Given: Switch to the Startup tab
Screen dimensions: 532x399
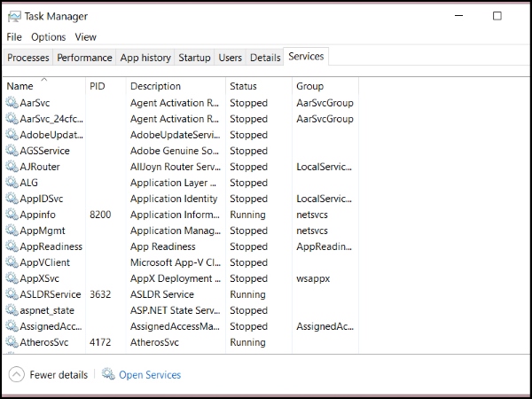Looking at the screenshot, I should [194, 58].
